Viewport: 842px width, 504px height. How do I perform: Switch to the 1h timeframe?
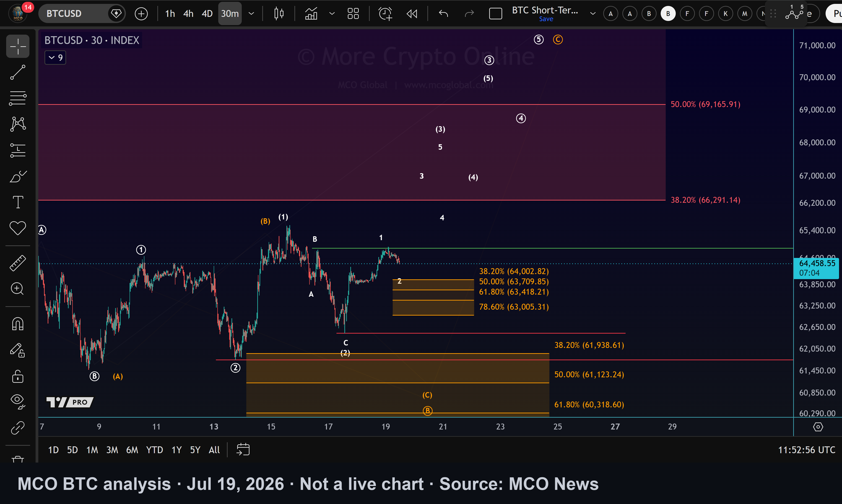tap(170, 14)
